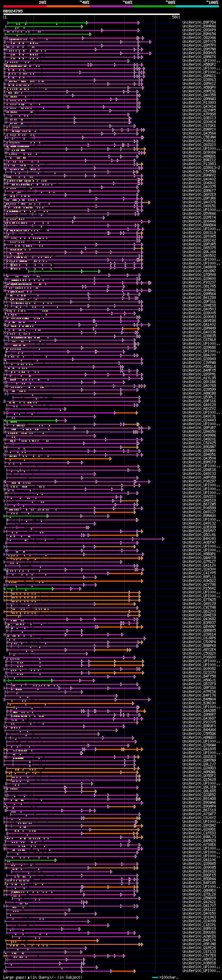Click the green ~80% identity legend segment
Image resolution: width=222 pixels, height=980 pixels.
pos(154,6)
